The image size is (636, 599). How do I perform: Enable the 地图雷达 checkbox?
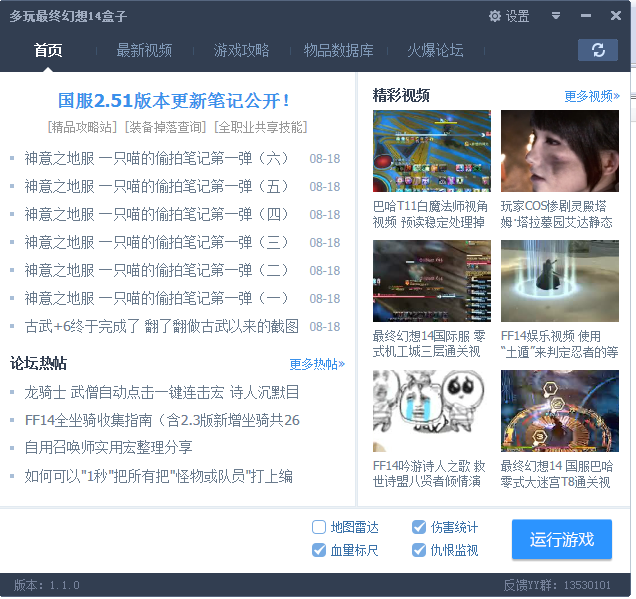click(x=319, y=527)
